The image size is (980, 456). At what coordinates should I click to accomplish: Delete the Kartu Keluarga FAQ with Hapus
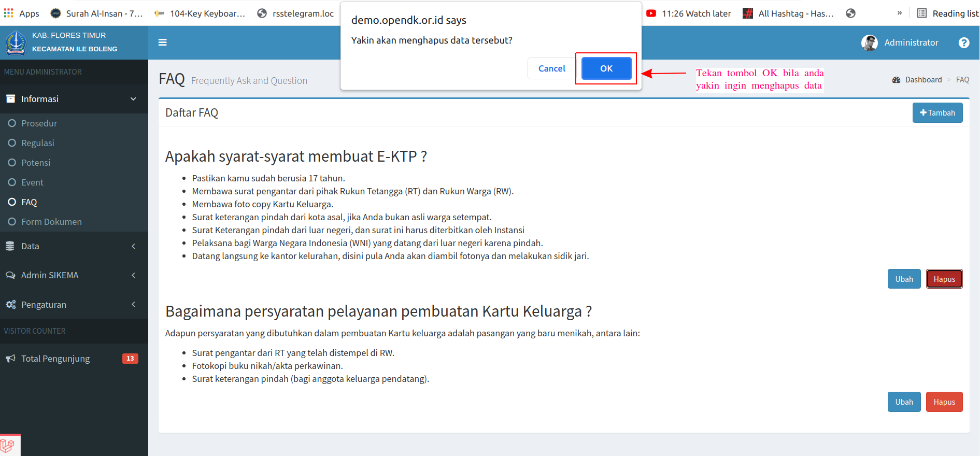[944, 402]
